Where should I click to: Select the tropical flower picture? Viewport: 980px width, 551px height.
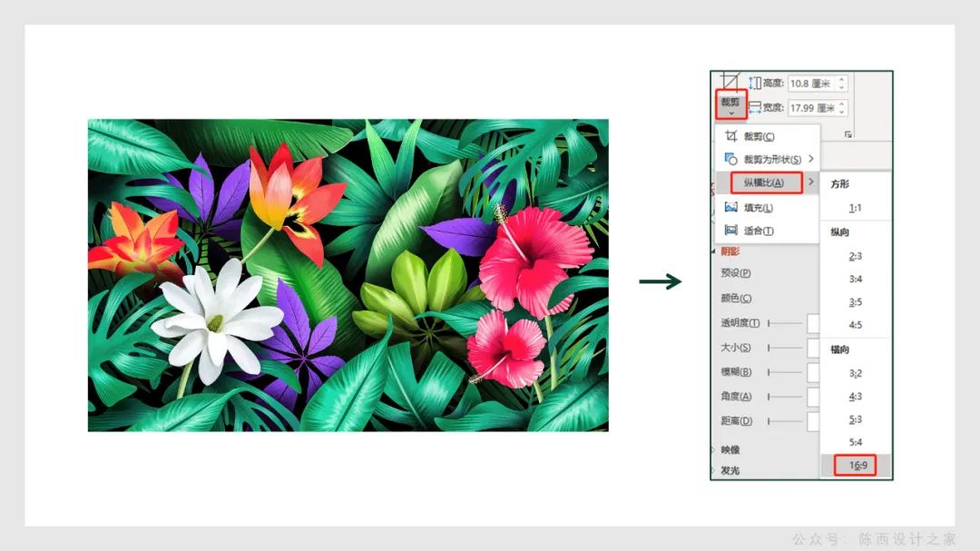coord(348,275)
